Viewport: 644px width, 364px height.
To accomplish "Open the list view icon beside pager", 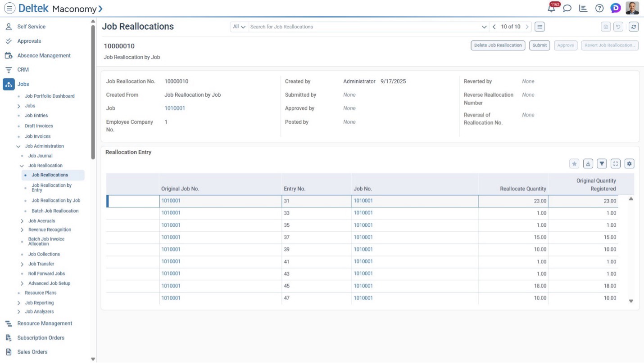I will click(540, 27).
